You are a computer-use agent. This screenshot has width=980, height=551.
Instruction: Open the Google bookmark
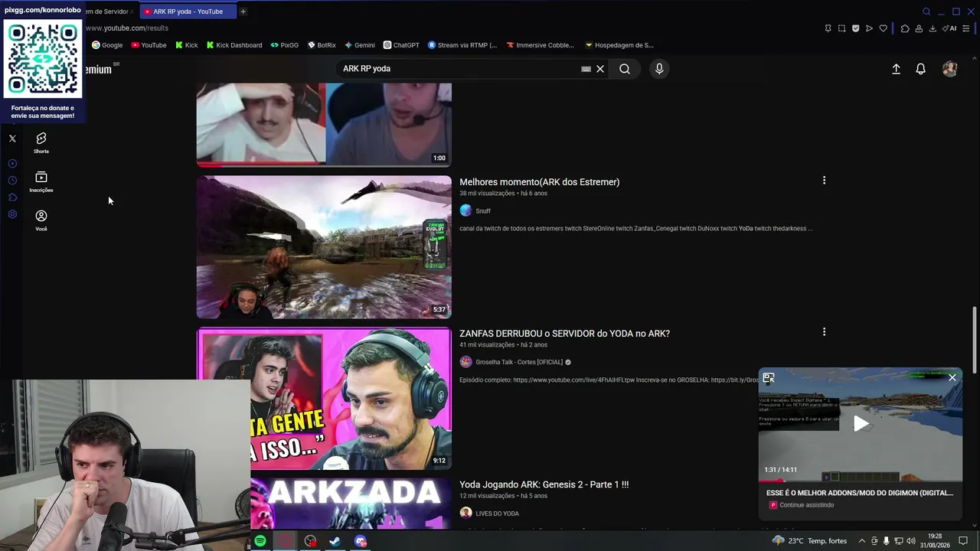107,45
